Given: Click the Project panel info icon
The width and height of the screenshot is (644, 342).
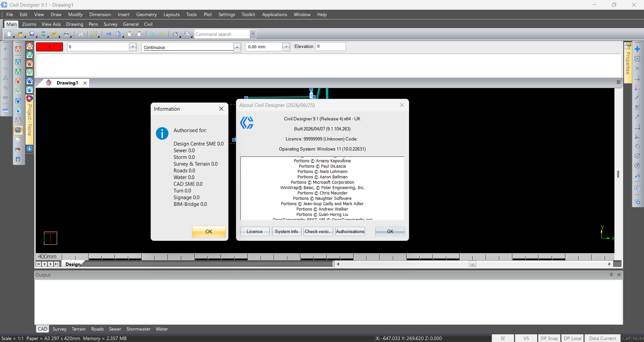Looking at the screenshot, I should [x=30, y=148].
